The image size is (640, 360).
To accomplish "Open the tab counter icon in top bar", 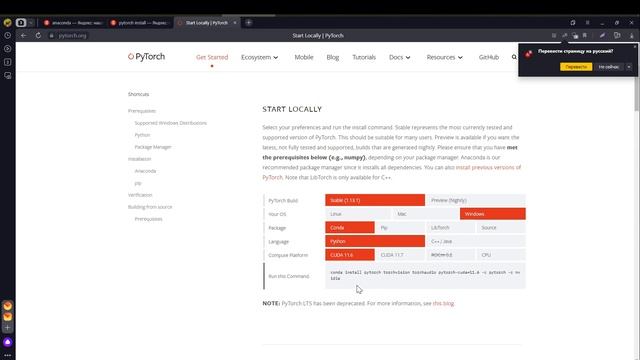I will [x=21, y=23].
